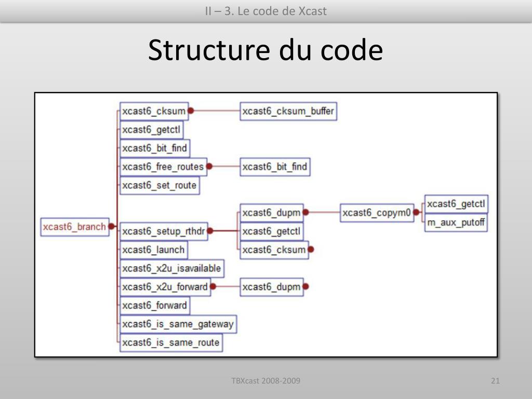The width and height of the screenshot is (532, 399).
Task: Select the xcast6_cksum_buffer node
Action: pyautogui.click(x=288, y=111)
